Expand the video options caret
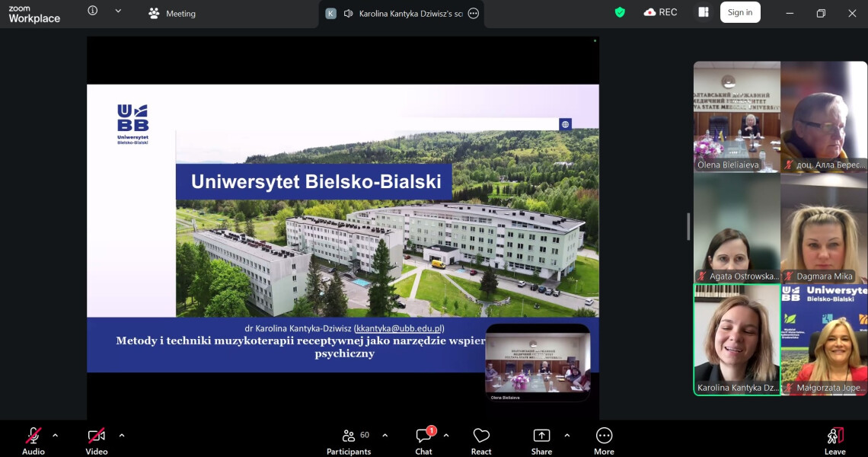The width and height of the screenshot is (868, 457). click(x=122, y=436)
